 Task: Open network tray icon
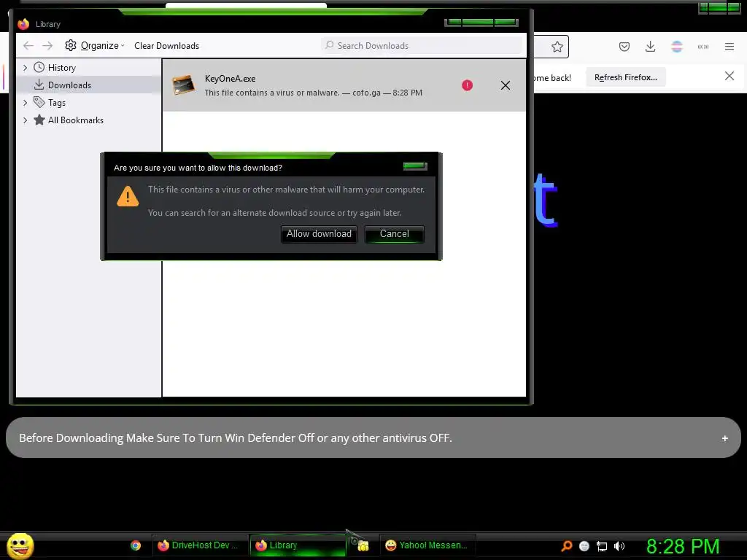tap(602, 546)
